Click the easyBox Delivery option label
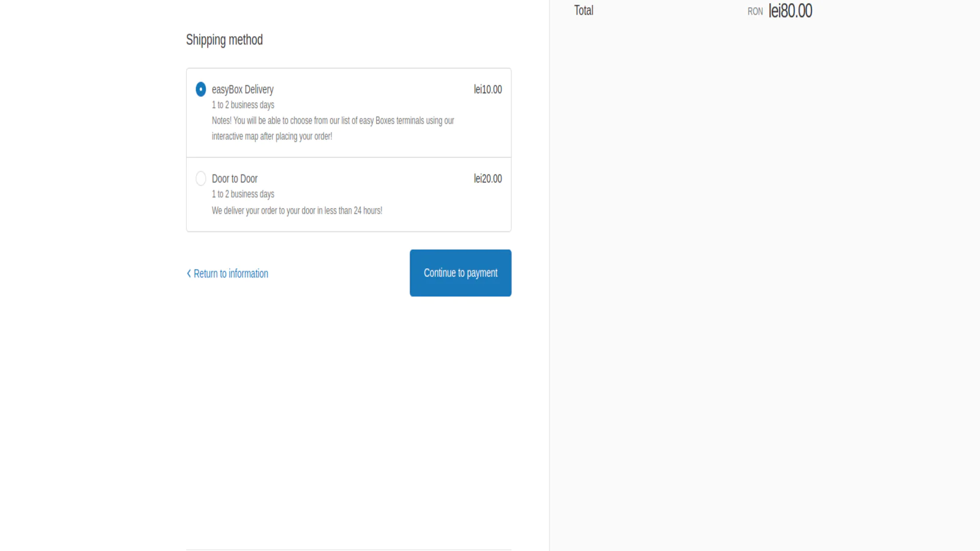This screenshot has width=980, height=551. pos(243,89)
